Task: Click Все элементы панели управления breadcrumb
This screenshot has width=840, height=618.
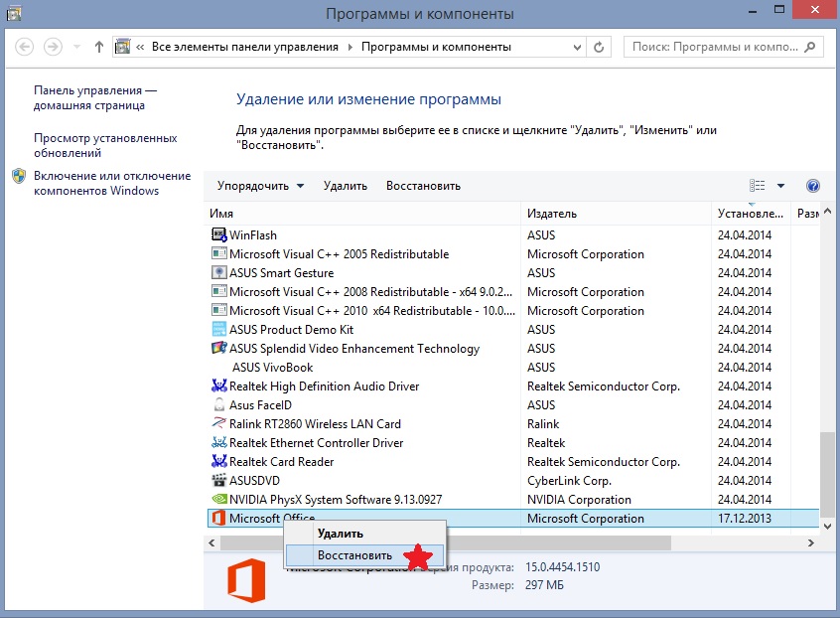Action: (245, 47)
